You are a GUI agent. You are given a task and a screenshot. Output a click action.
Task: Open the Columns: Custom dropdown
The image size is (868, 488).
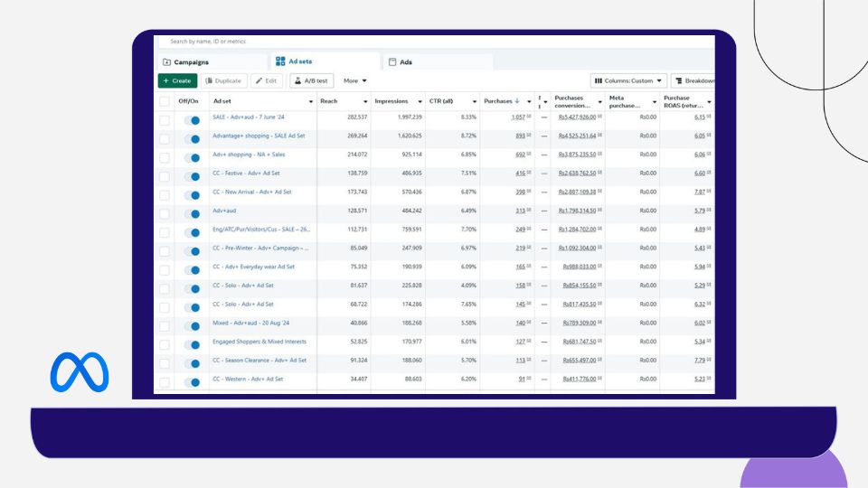[629, 81]
